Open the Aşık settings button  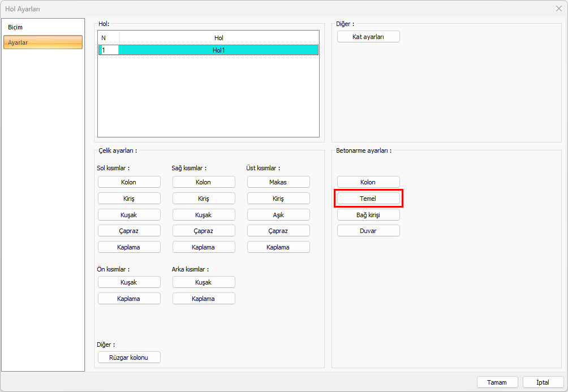278,215
